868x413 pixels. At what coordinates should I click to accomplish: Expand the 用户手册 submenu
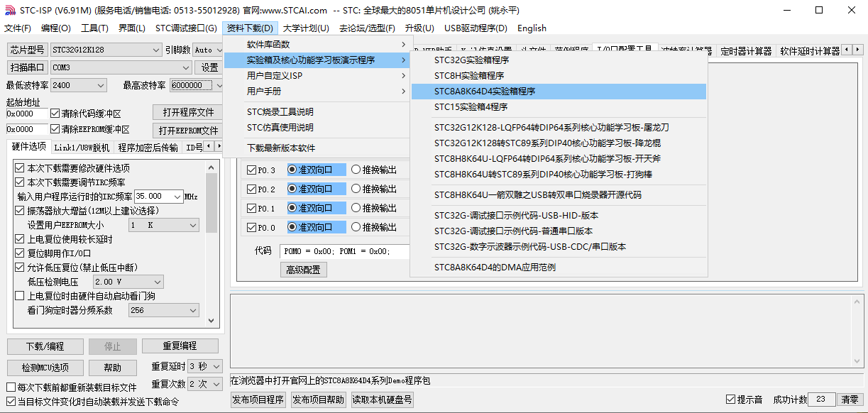click(317, 92)
